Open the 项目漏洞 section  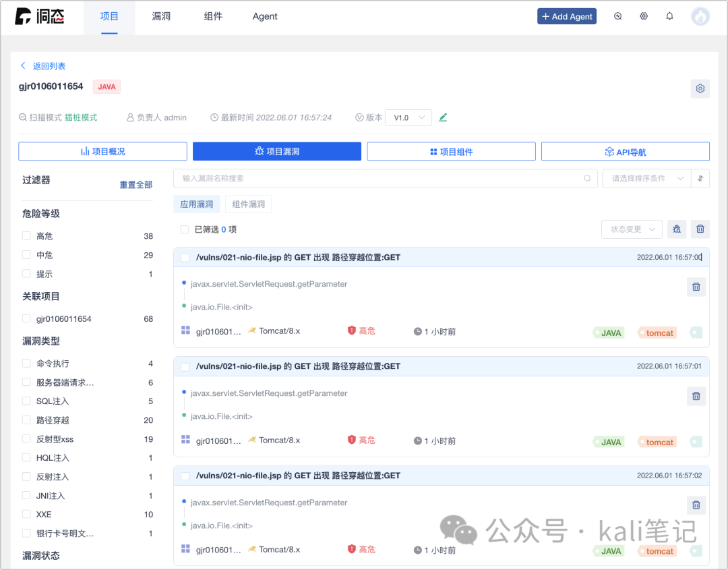click(x=277, y=152)
